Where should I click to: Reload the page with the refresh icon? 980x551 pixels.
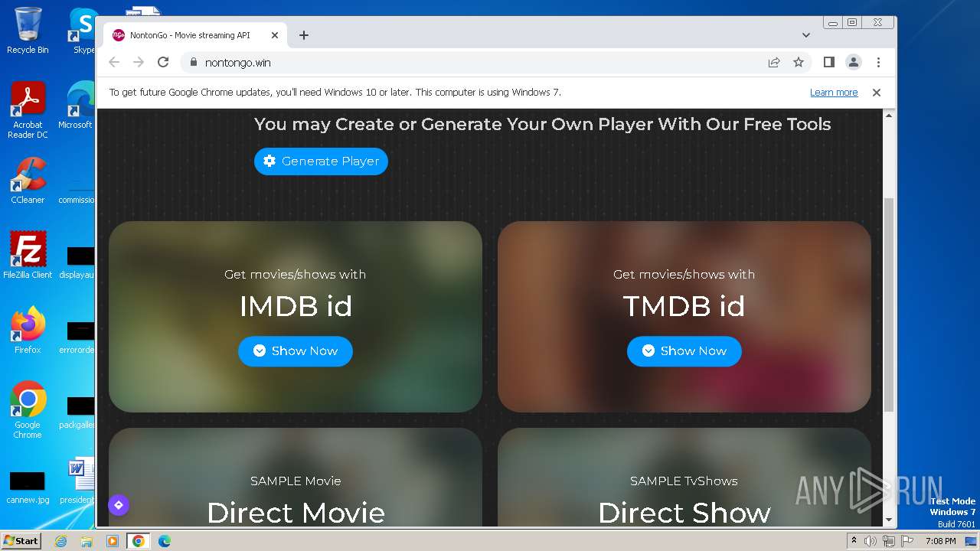tap(163, 62)
